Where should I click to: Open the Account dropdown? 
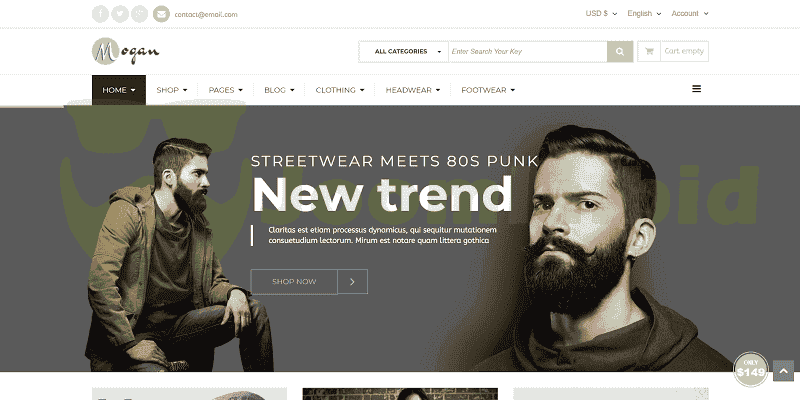(x=690, y=14)
